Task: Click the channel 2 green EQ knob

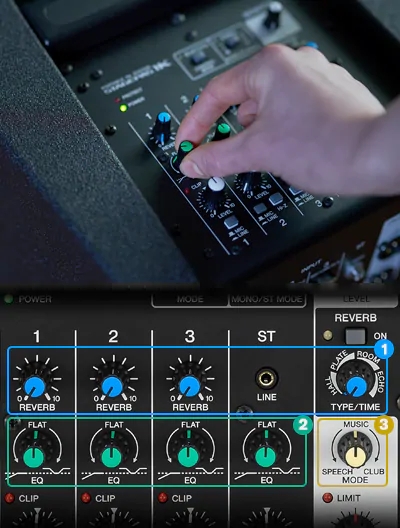Action: tap(111, 457)
